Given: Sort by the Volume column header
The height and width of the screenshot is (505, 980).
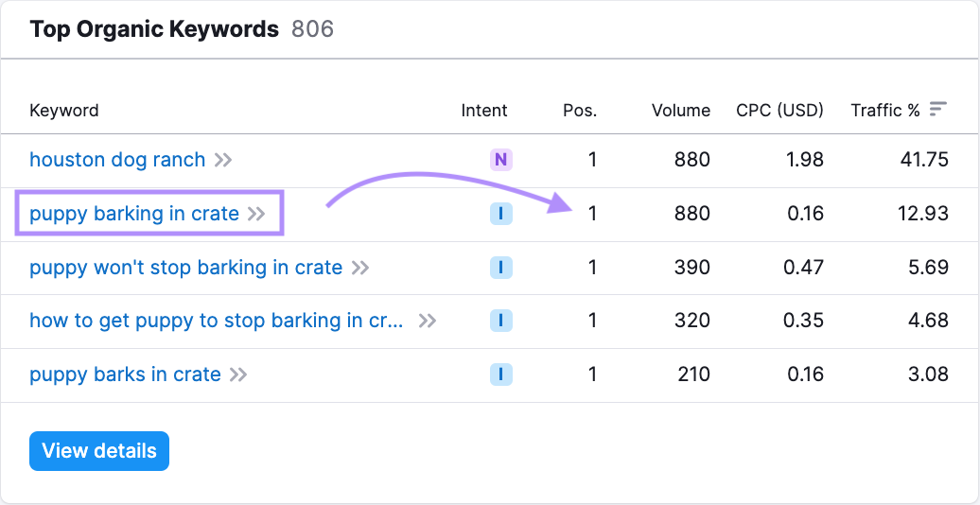Looking at the screenshot, I should coord(680,111).
